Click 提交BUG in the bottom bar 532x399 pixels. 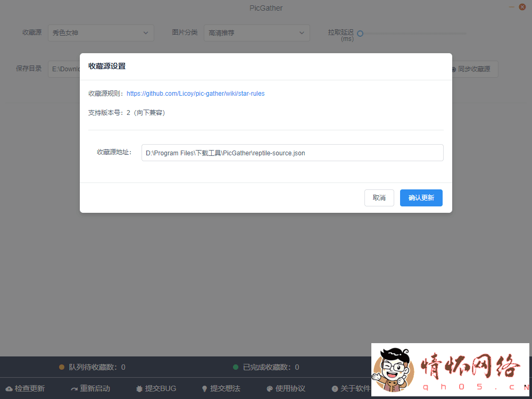click(x=156, y=388)
